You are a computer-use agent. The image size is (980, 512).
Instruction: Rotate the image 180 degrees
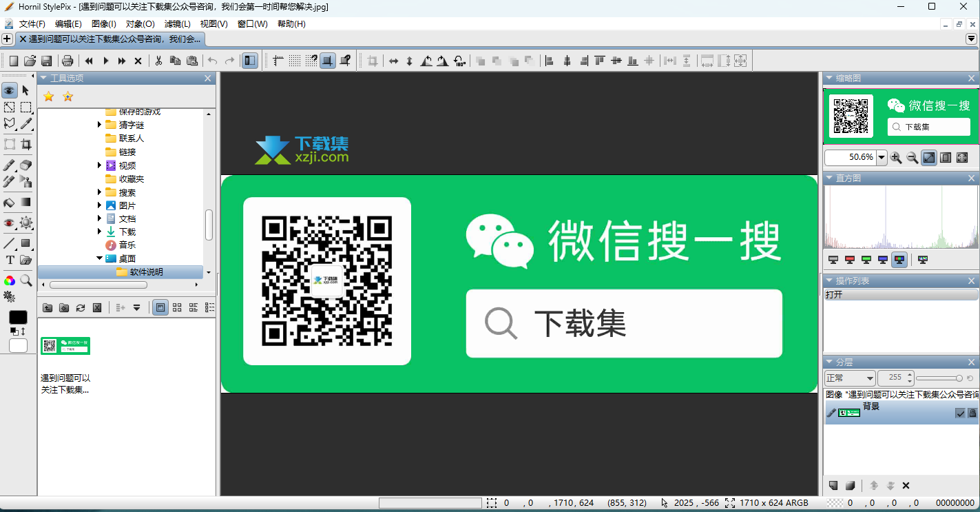[x=459, y=61]
